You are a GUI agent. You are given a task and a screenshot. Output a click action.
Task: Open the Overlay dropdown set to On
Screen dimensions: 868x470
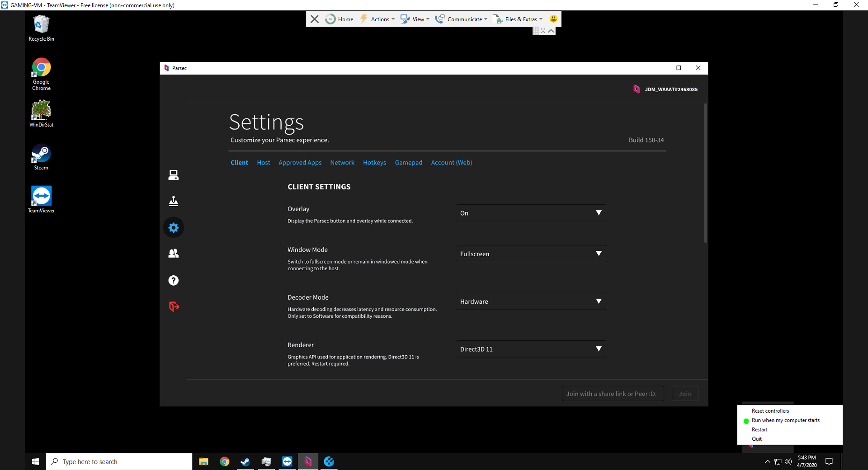pyautogui.click(x=531, y=213)
